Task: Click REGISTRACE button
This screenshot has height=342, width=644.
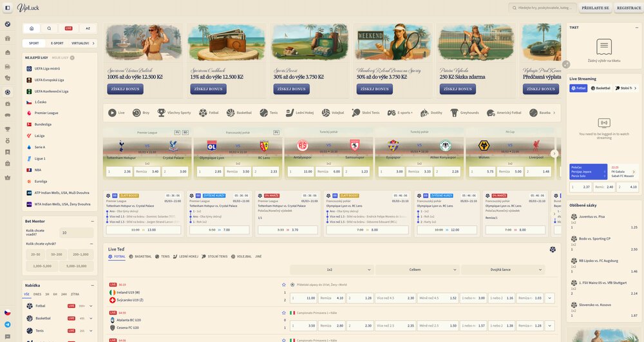Action: click(x=629, y=8)
